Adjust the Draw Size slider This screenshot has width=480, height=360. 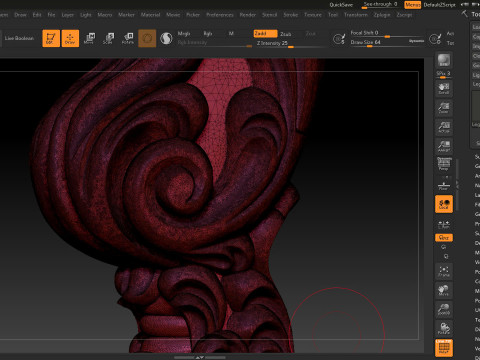point(379,43)
